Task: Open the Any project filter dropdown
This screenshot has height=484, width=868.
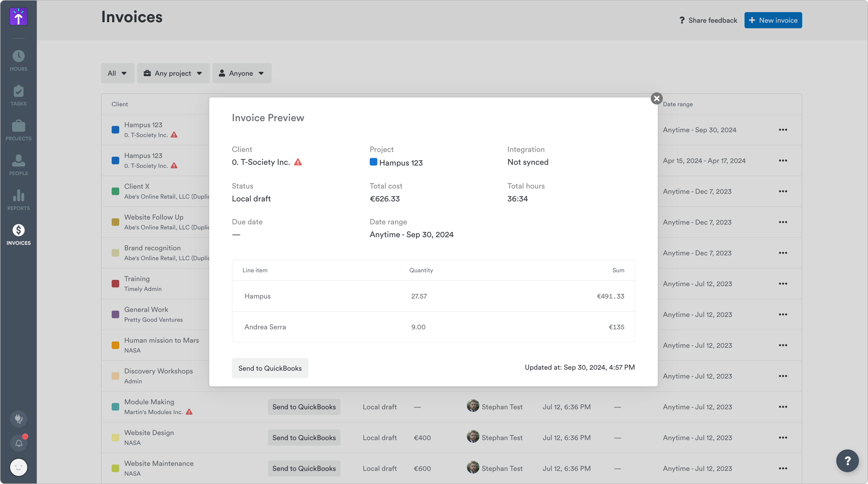Action: tap(173, 73)
